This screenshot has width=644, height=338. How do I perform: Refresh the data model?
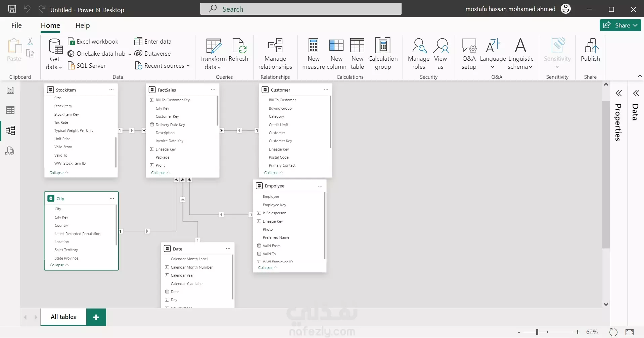click(239, 50)
